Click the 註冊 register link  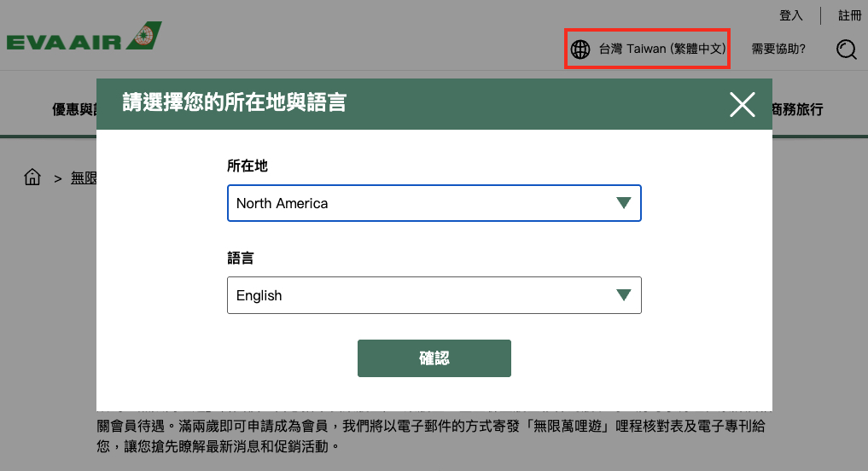[x=850, y=15]
